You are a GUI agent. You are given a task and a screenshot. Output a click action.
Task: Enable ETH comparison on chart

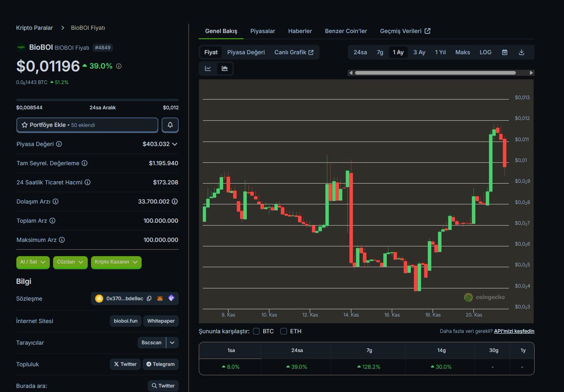(x=283, y=331)
